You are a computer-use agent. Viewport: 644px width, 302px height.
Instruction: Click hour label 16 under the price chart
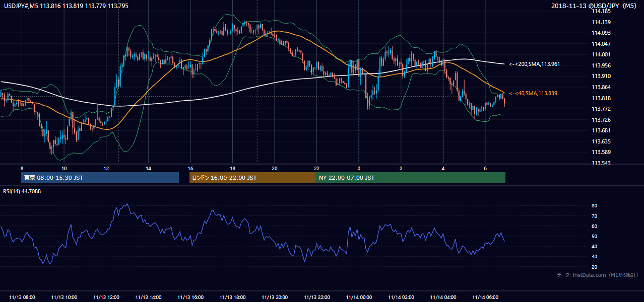190,168
